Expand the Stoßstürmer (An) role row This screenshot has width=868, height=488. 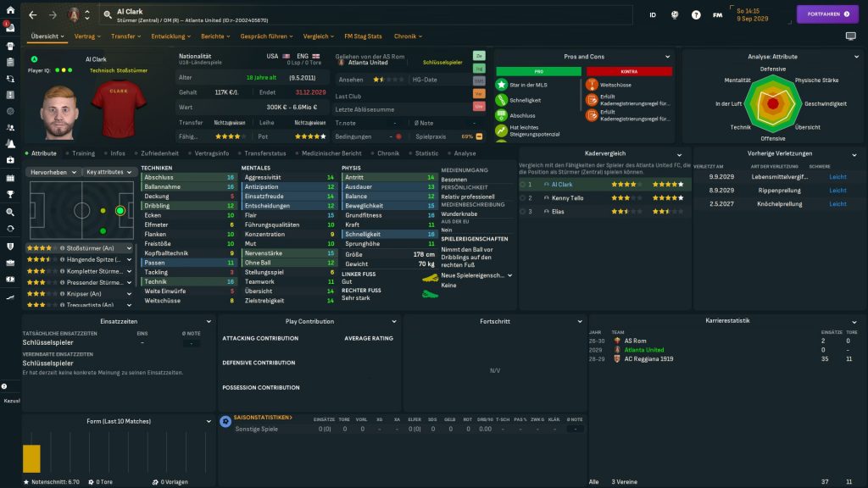tap(128, 248)
